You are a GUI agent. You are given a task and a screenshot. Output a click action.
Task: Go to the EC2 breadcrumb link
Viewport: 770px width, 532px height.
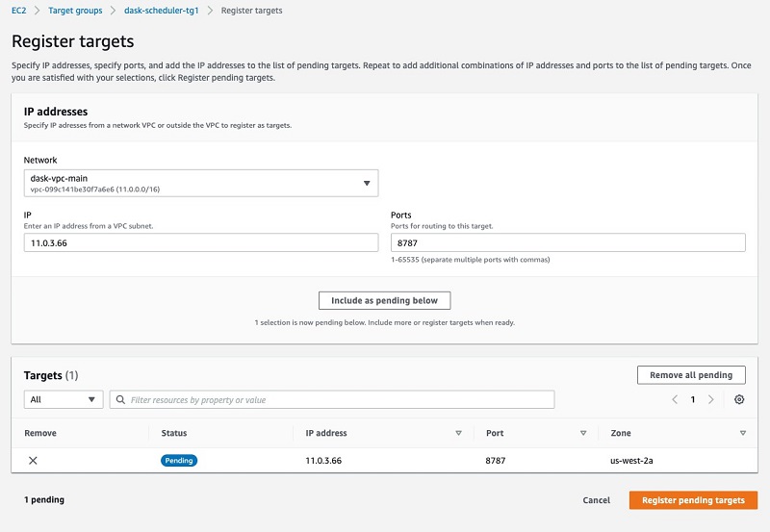click(18, 11)
